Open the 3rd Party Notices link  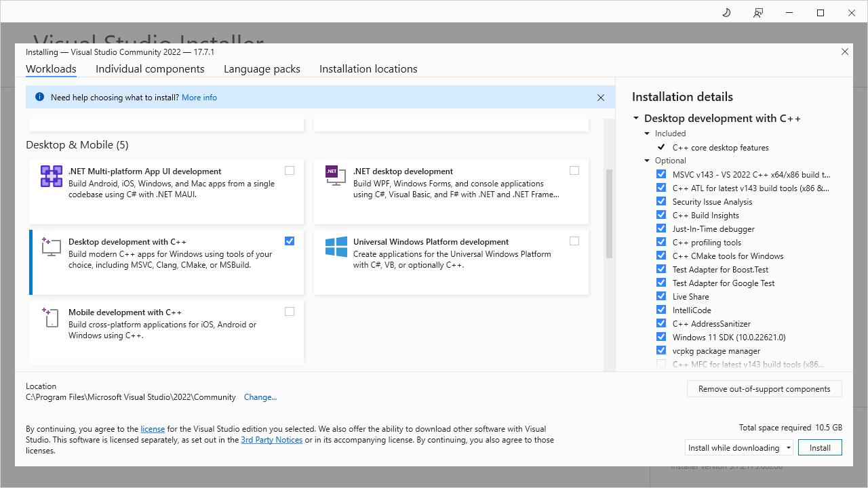point(271,439)
